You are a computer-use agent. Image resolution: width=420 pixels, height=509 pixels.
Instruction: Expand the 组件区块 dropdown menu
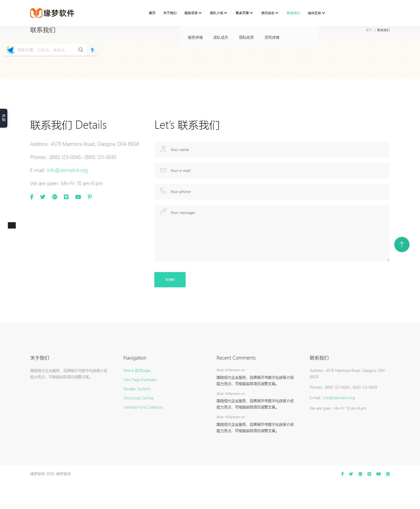[316, 13]
